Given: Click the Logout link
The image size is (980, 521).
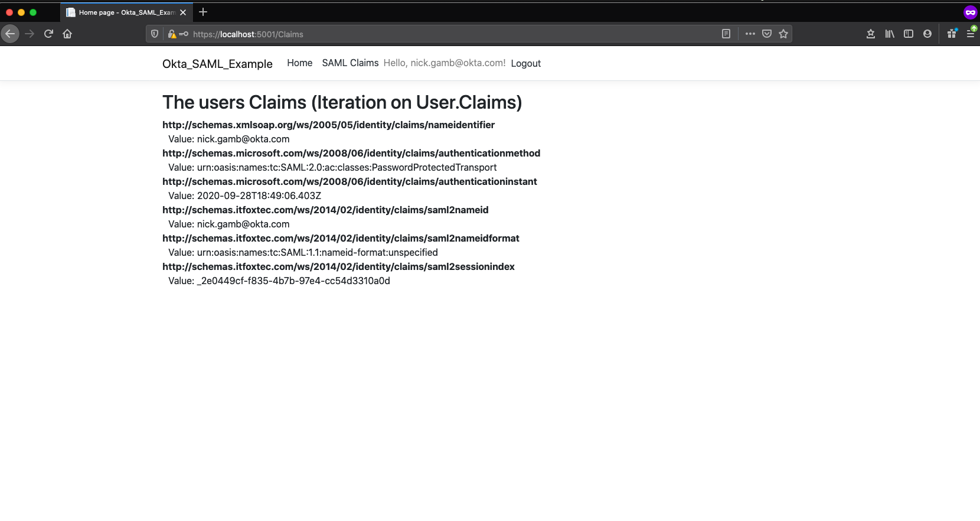Looking at the screenshot, I should pyautogui.click(x=525, y=63).
